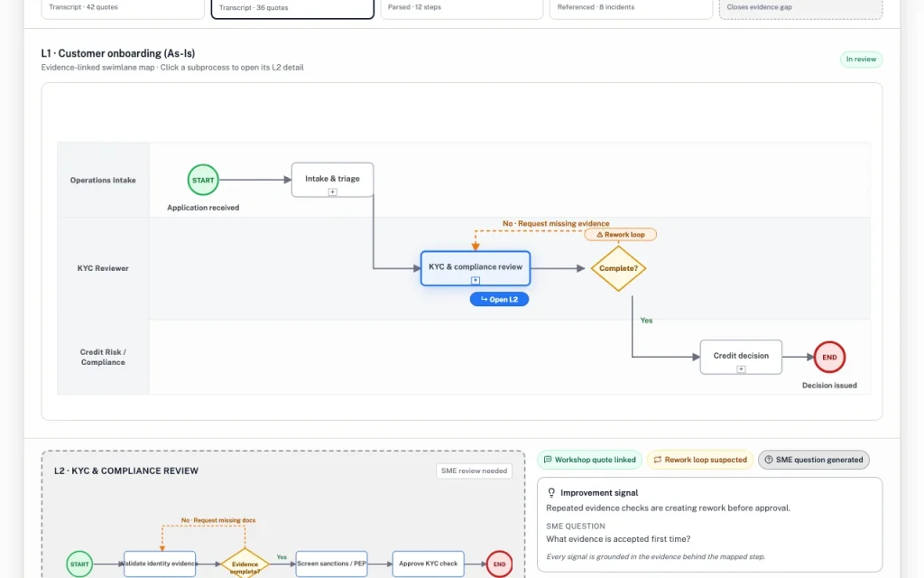Screen dimensions: 924x578
Task: Select the Validate identity evidence step
Action: [160, 564]
